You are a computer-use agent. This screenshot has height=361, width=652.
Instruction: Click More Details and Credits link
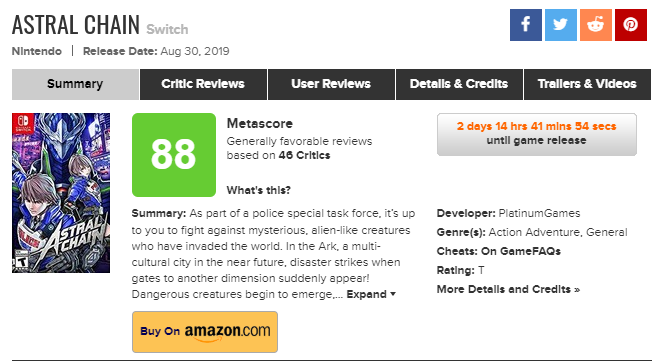(x=508, y=289)
